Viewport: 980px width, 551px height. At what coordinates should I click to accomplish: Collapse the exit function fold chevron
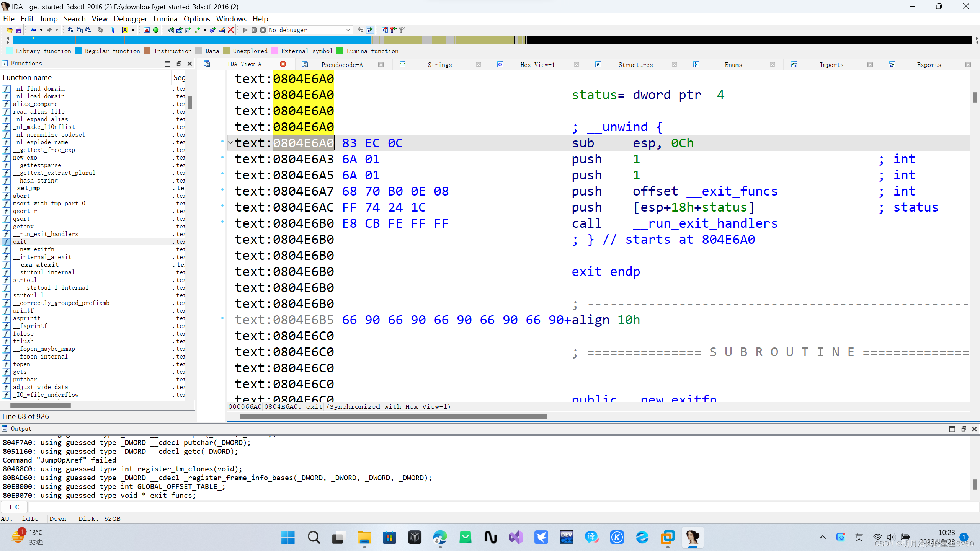230,143
